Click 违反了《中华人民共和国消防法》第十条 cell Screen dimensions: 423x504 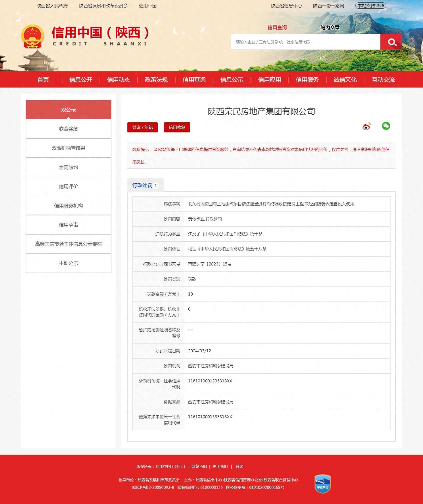click(x=225, y=234)
